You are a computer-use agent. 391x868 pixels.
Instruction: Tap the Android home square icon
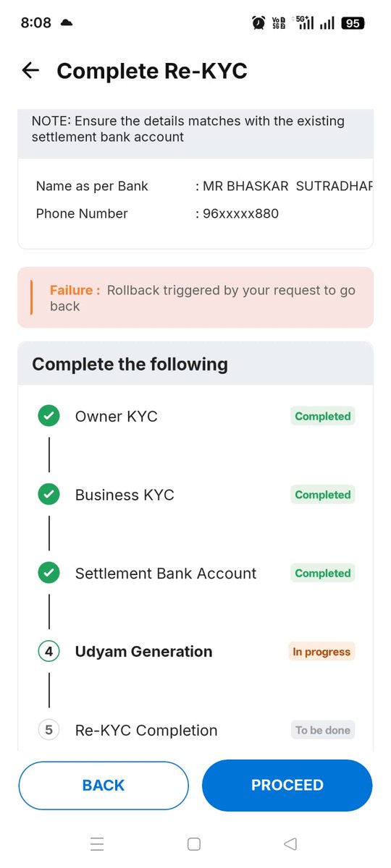coord(194,844)
